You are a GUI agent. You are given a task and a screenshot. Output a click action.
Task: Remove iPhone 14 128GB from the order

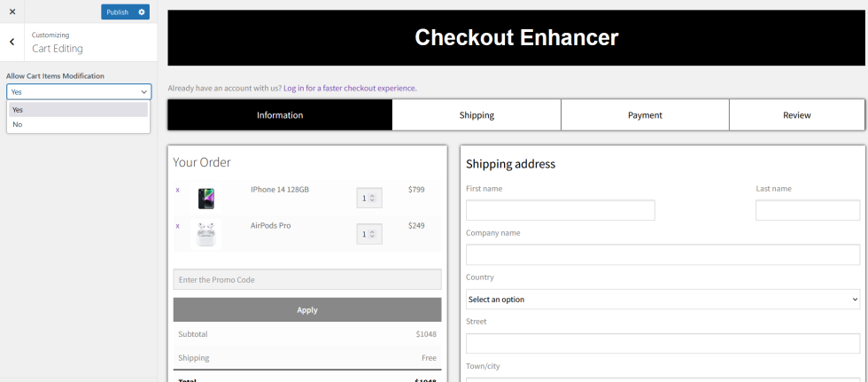pos(177,190)
